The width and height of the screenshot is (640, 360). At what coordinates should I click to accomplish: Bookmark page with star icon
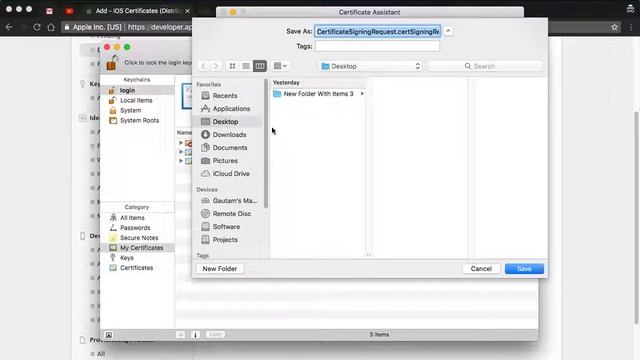[x=614, y=27]
